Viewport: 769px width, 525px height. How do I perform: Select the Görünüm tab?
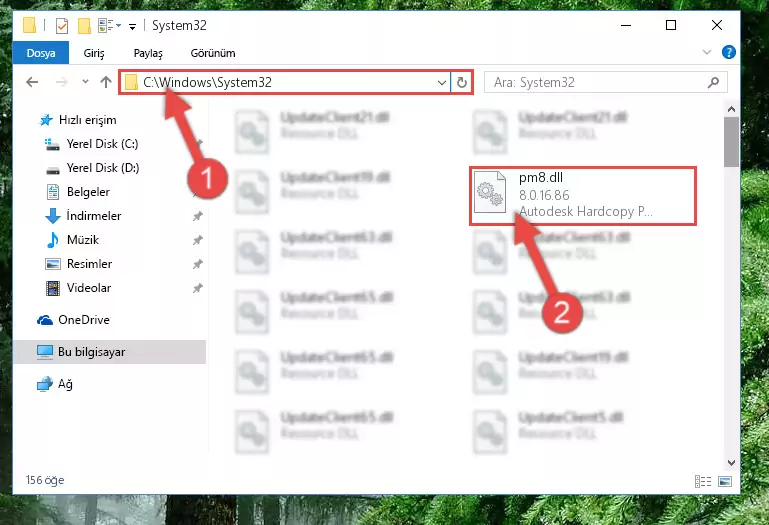(x=213, y=53)
